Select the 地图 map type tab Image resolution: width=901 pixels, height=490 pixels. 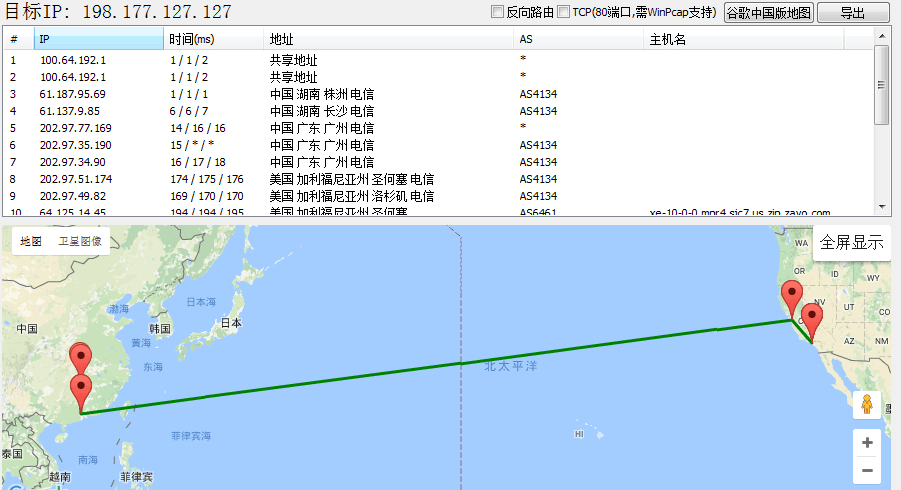click(x=31, y=241)
